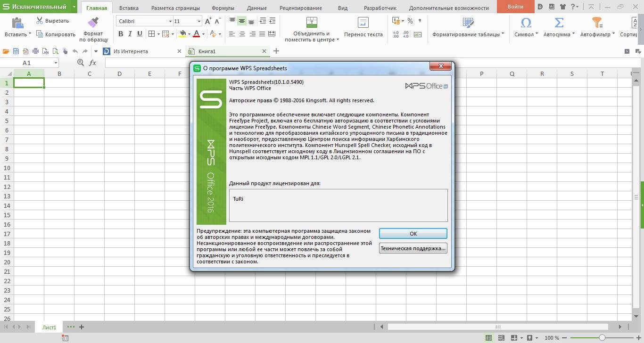Open the AutoSum (Автосумма) dropdown arrow
Viewport: 644px width, 343px height.
pyautogui.click(x=573, y=34)
